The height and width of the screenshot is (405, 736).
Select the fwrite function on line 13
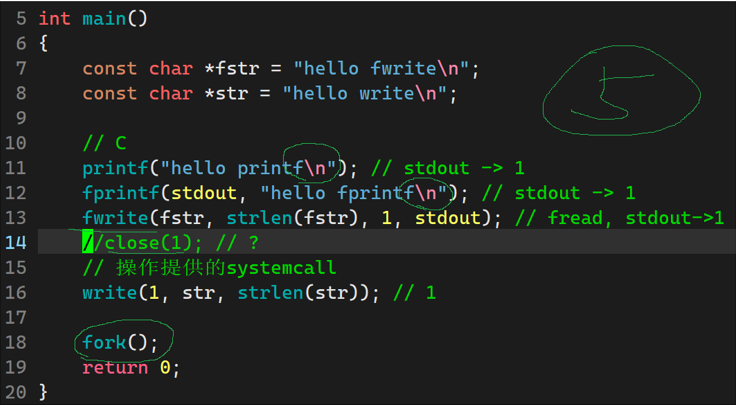pos(115,218)
